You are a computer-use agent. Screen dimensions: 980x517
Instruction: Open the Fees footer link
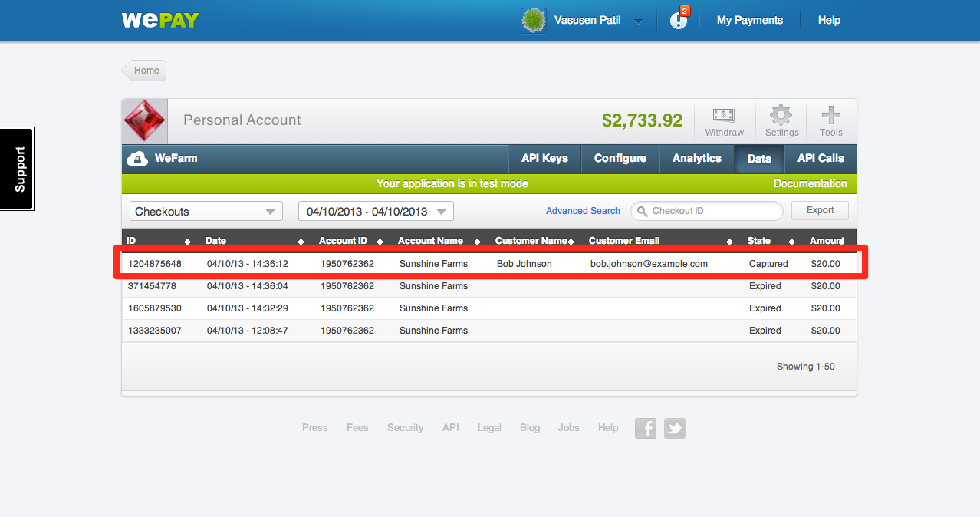coord(357,428)
